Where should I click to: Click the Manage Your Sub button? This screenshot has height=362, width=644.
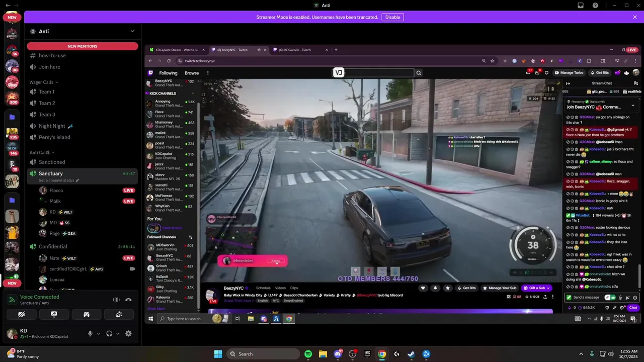[500, 288]
